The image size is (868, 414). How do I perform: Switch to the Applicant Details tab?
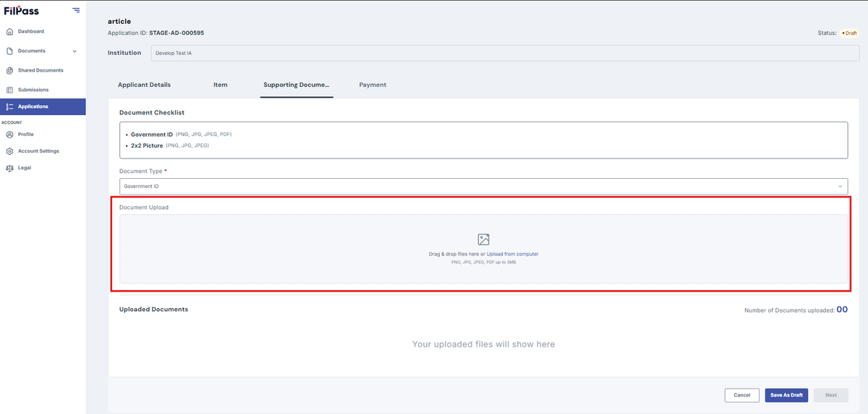(x=145, y=85)
